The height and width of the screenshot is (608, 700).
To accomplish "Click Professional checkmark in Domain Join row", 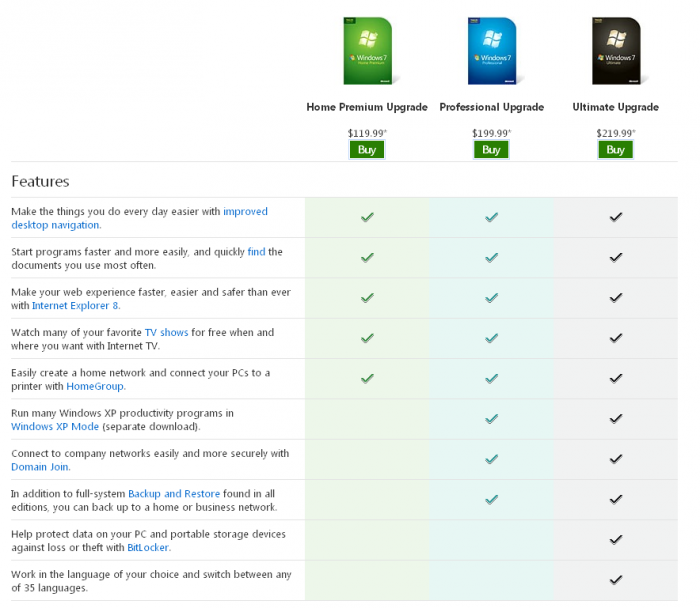I will tap(491, 459).
